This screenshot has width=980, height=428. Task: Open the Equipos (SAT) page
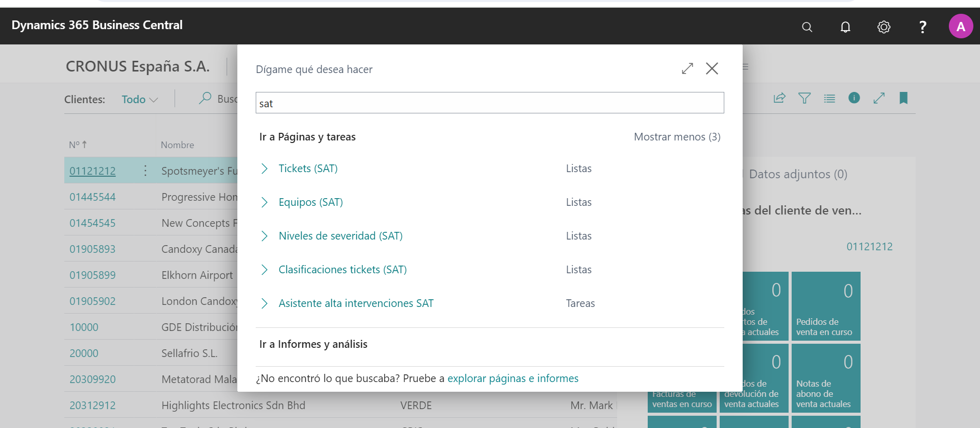point(310,202)
